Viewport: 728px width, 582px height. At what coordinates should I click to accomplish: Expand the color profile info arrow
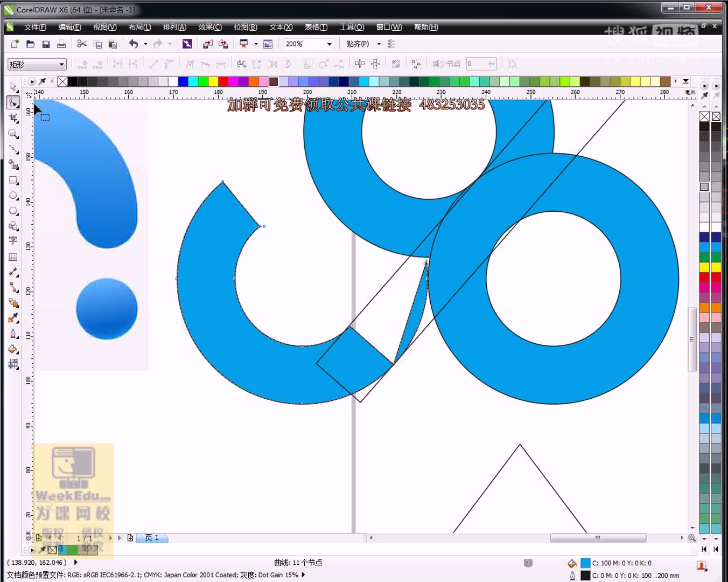tap(304, 575)
